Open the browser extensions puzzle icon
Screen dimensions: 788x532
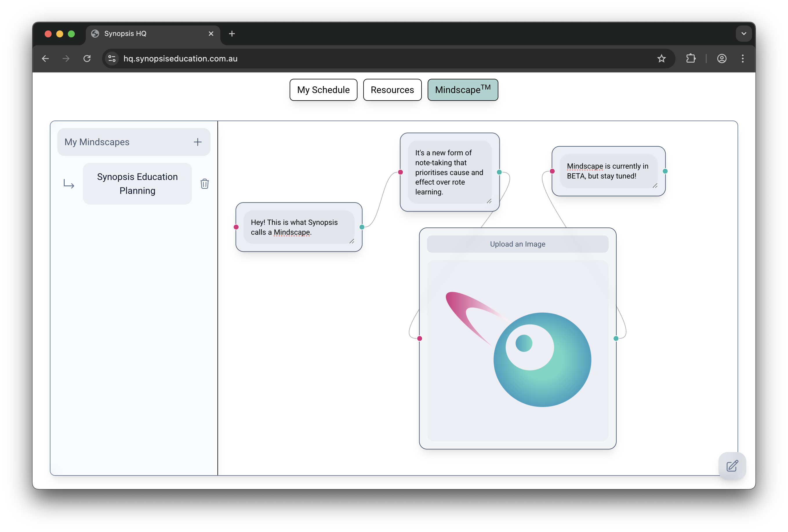(x=691, y=59)
